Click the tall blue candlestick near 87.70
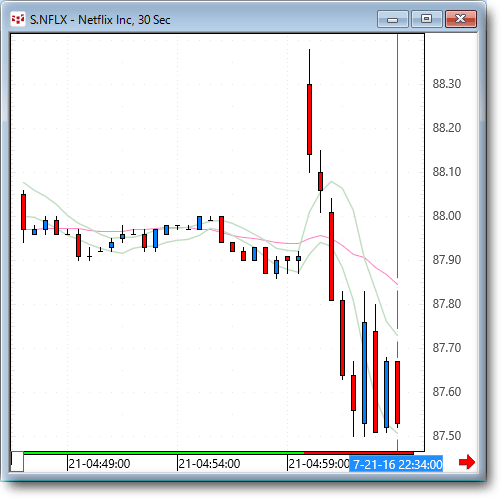 (x=364, y=373)
